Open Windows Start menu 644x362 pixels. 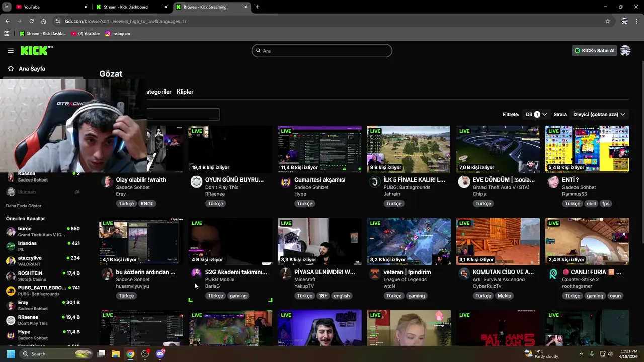(11, 354)
